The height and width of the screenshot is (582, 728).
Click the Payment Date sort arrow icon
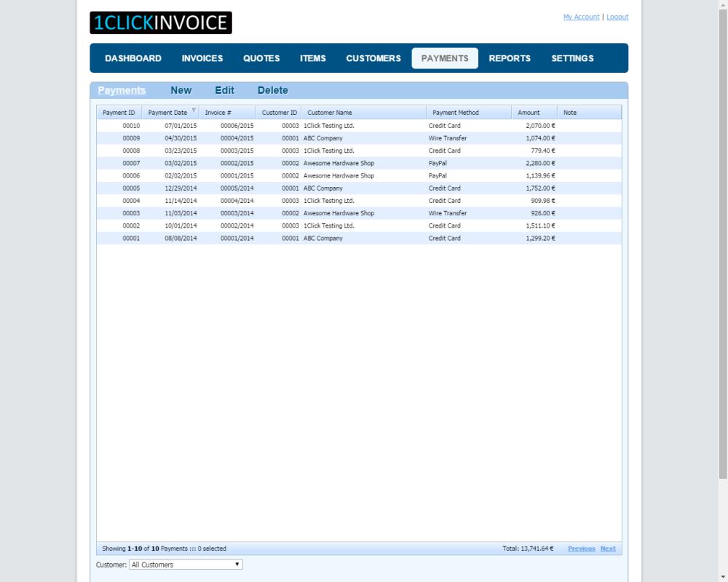(194, 111)
